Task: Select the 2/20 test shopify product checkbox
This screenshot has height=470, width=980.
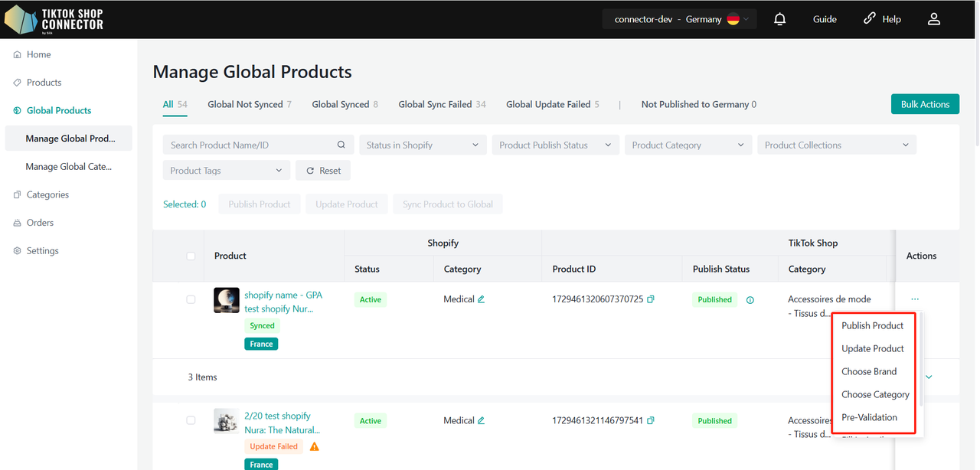Action: 191,420
